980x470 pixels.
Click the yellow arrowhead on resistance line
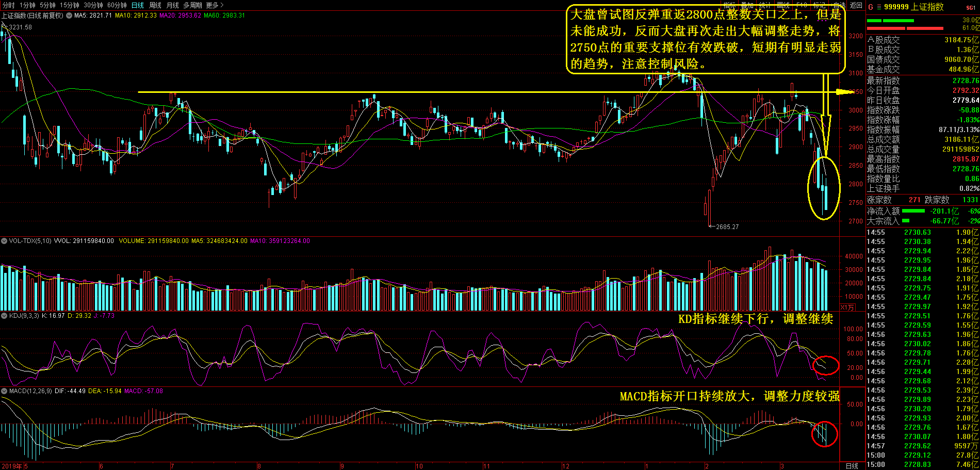tap(845, 92)
